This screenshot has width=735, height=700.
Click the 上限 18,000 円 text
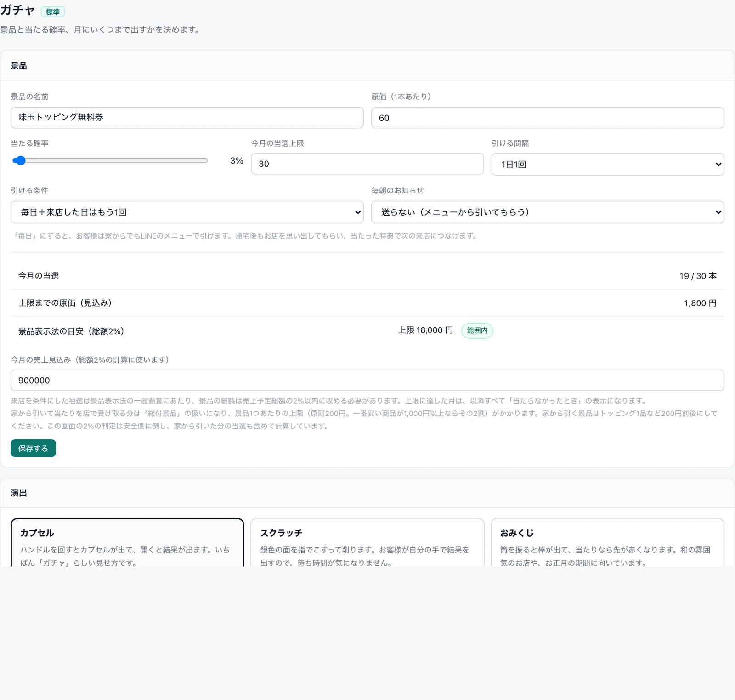(425, 330)
